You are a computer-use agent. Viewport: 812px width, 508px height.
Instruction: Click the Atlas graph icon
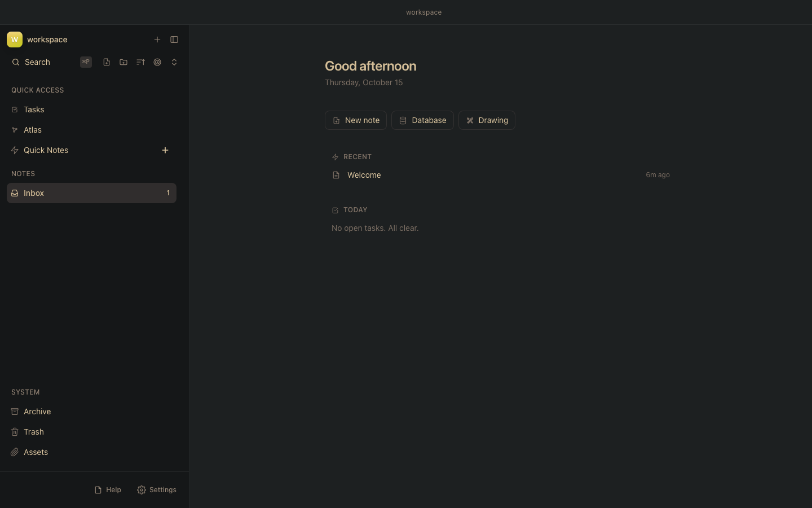[x=15, y=130]
